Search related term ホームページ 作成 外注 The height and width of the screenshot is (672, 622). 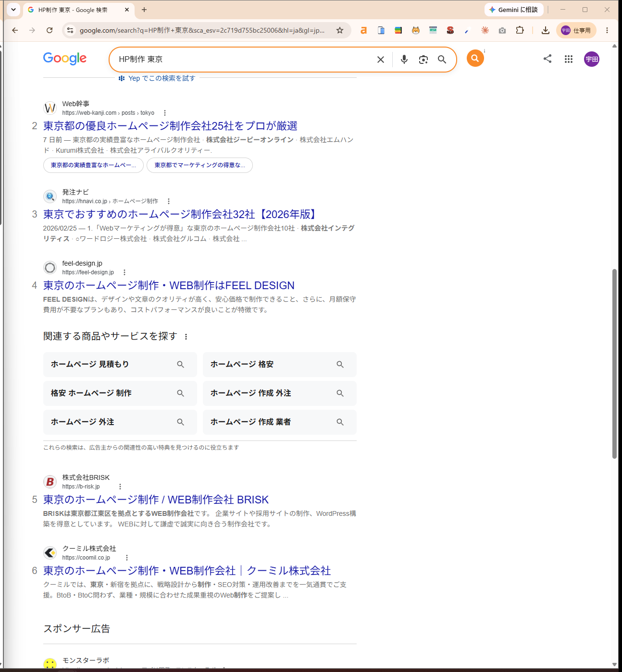point(279,393)
